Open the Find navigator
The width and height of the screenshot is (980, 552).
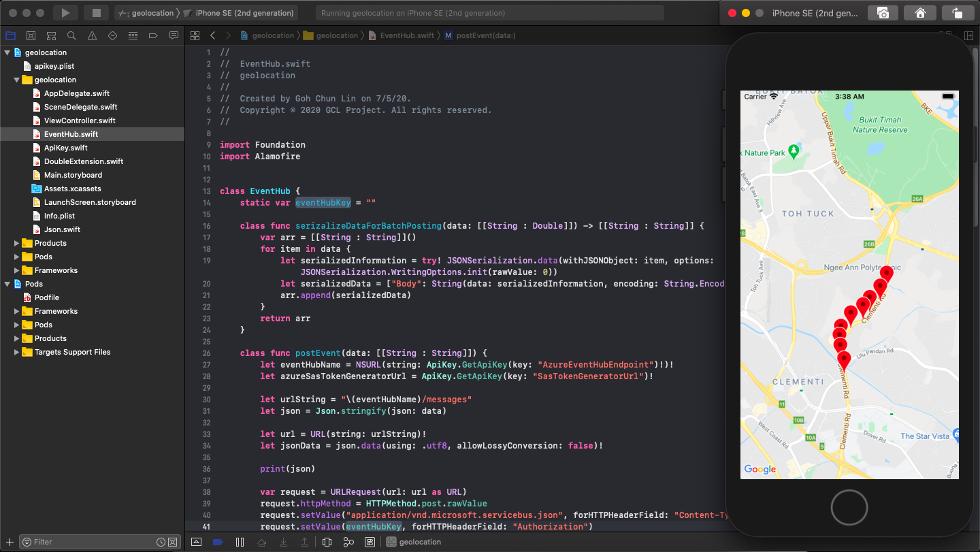point(71,35)
